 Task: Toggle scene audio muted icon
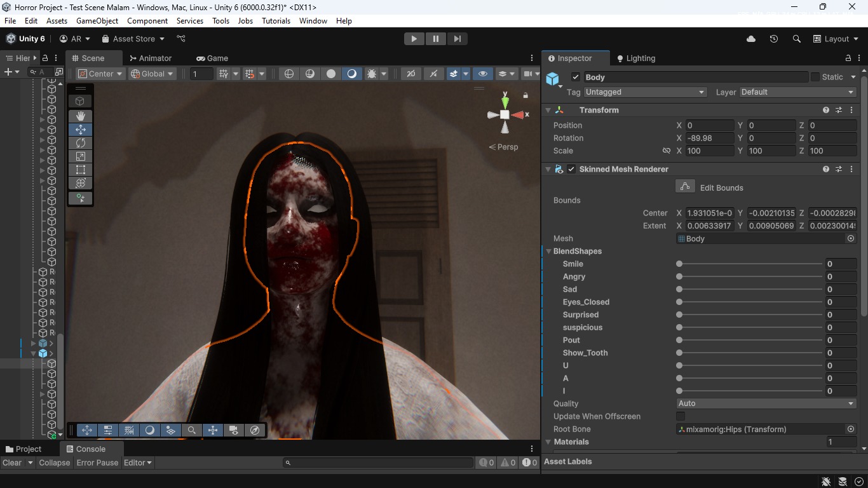click(x=433, y=74)
